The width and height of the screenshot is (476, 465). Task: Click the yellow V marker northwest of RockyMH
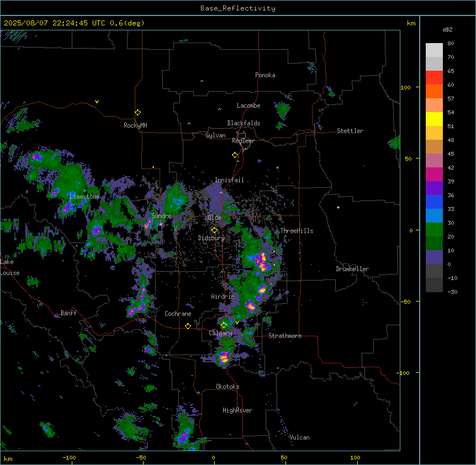pos(97,102)
